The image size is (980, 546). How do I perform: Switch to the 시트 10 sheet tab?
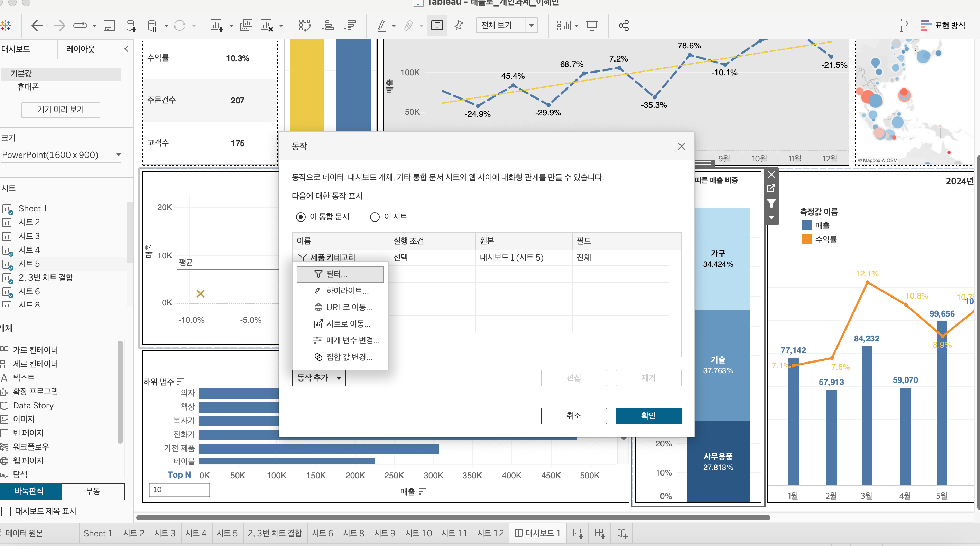tap(418, 533)
